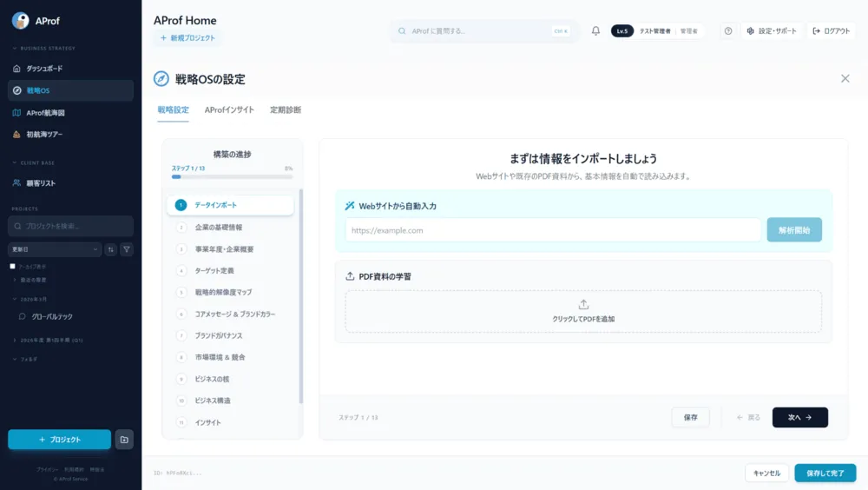868x490 pixels.
Task: Expand 2026年度 第1四半期 (Q1) group
Action: coord(48,341)
